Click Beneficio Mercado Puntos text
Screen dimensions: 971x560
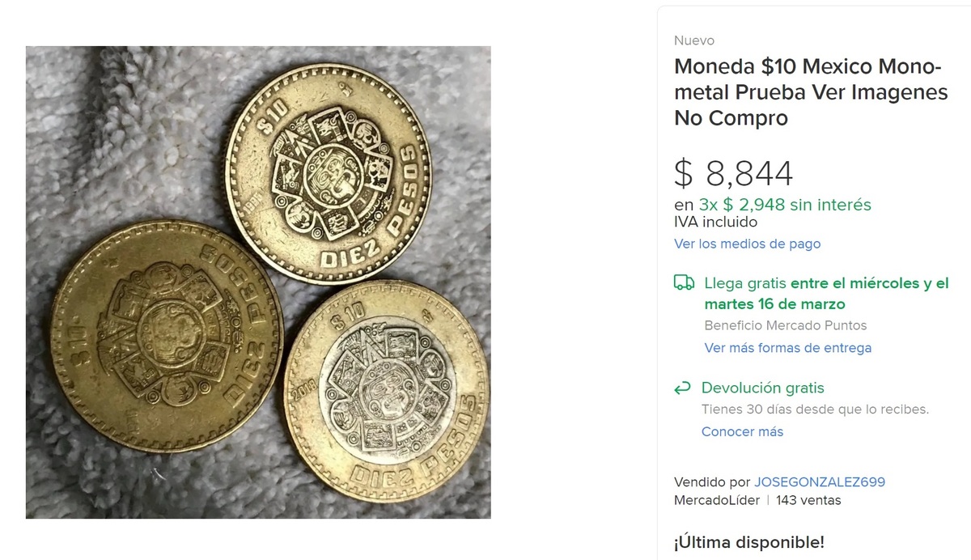(x=785, y=325)
